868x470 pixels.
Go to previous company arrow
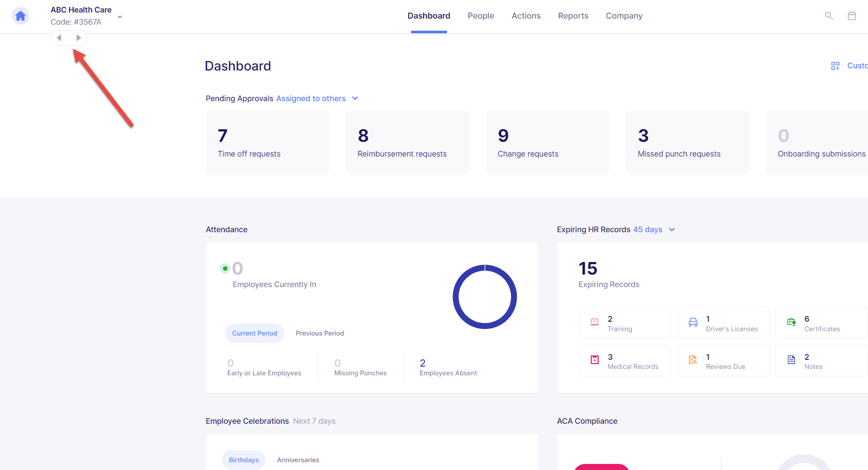point(59,38)
